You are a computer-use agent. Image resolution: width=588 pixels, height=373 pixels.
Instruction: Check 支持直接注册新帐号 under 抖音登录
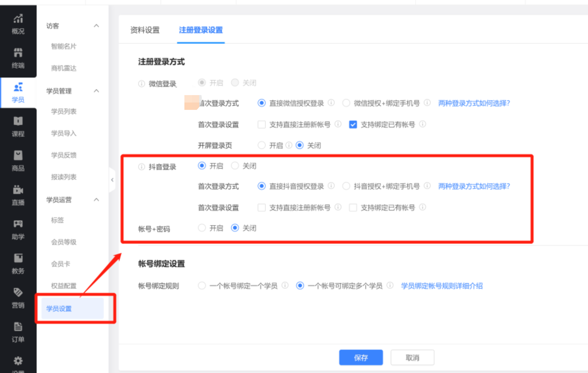(x=262, y=208)
